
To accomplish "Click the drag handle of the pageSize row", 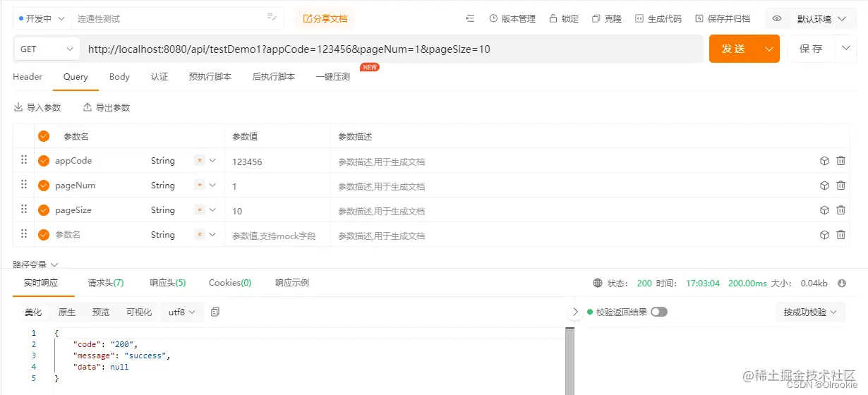I will pos(23,209).
